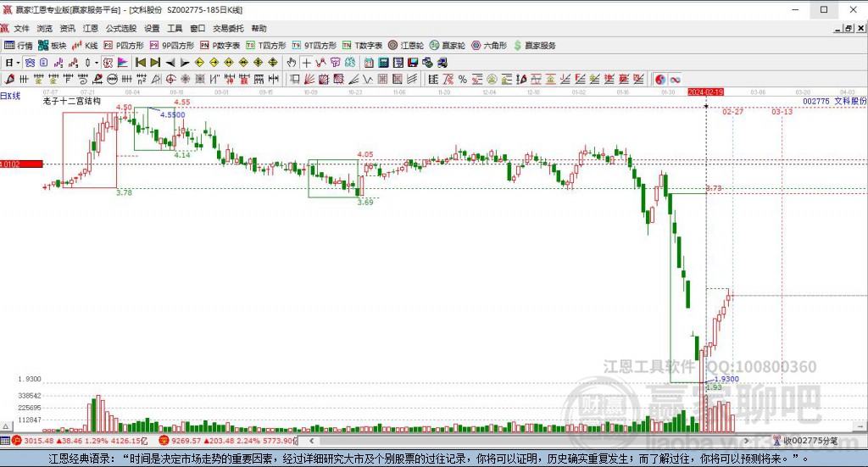Select the 2024-02-19 date marker
Viewport: 868px width, 467px height.
(705, 92)
